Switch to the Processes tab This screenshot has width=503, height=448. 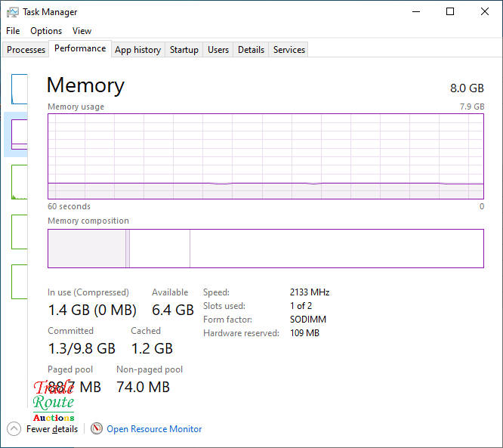coord(26,50)
